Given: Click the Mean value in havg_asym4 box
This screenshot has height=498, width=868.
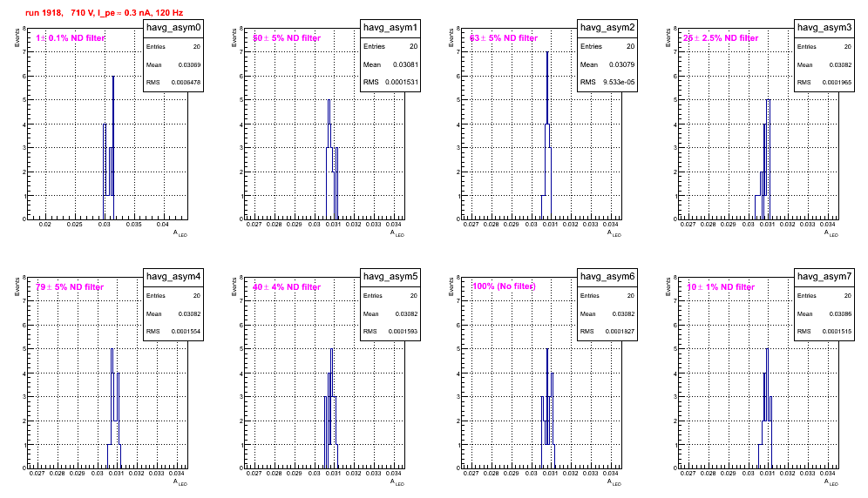Looking at the screenshot, I should pyautogui.click(x=189, y=313).
